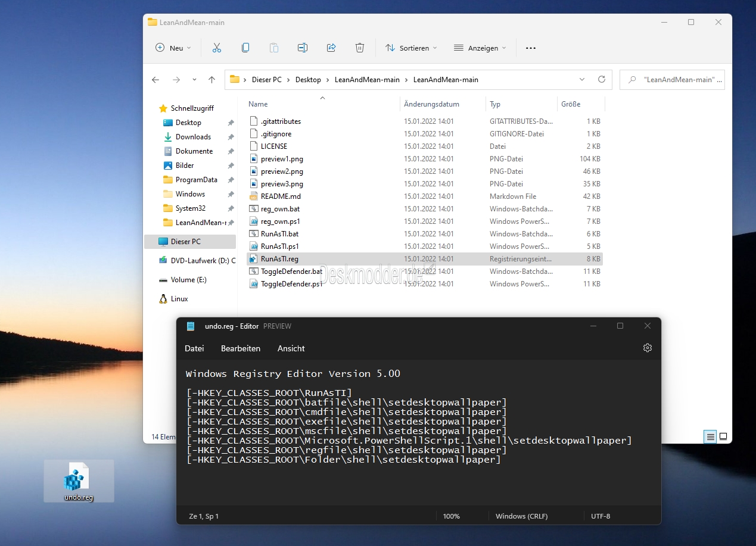Click the Delete trash icon in Explorer
Image resolution: width=756 pixels, height=546 pixels.
click(x=360, y=48)
